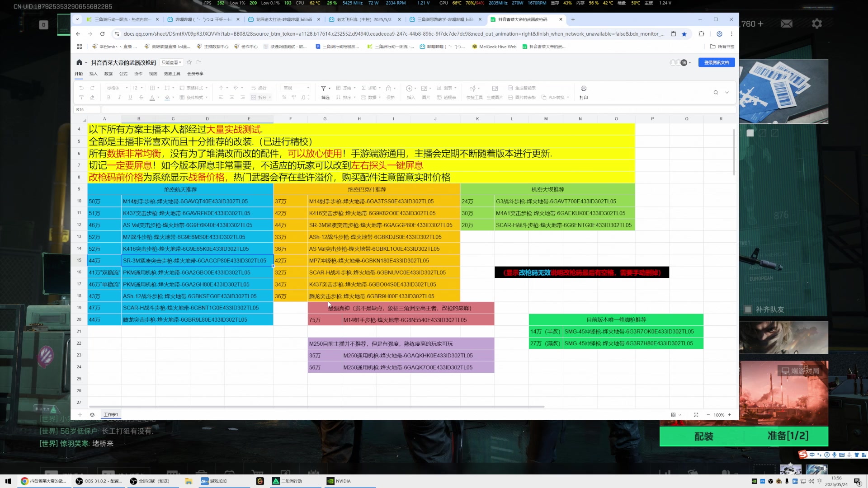The width and height of the screenshot is (868, 488).
Task: Click the 登录腾讯文档 login button
Action: pos(717,62)
